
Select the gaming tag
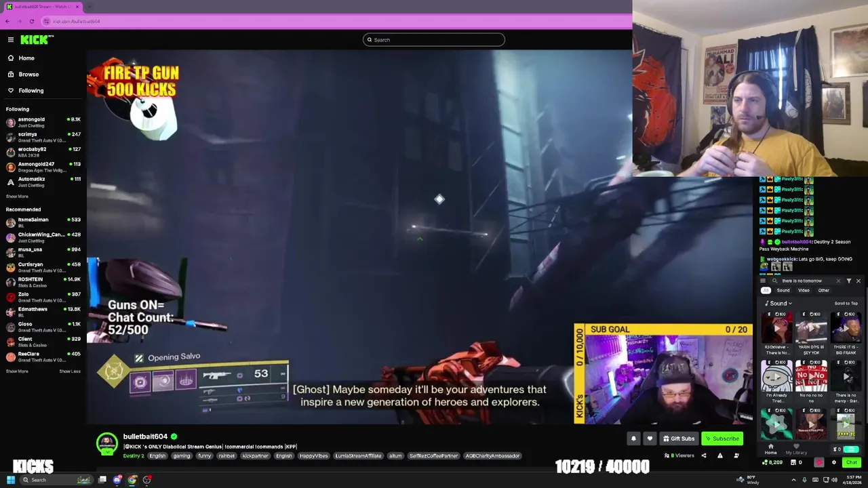click(181, 456)
